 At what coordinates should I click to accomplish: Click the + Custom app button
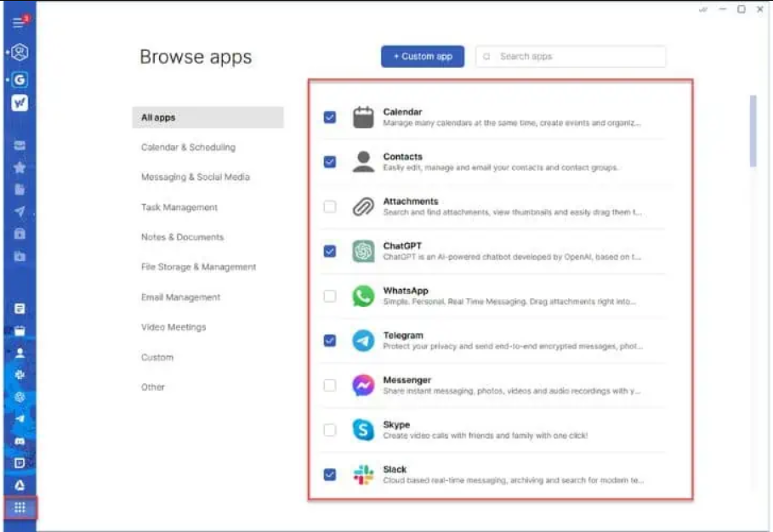(x=423, y=56)
